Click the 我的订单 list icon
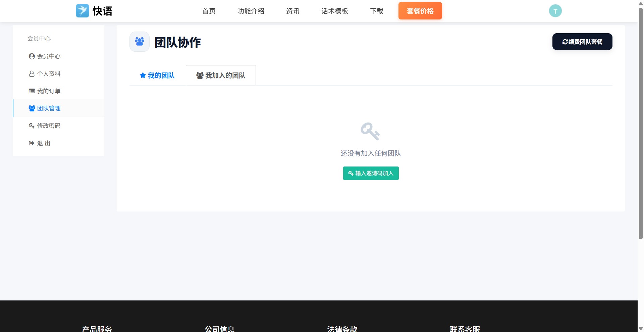Viewport: 644px width, 332px height. pyautogui.click(x=32, y=91)
